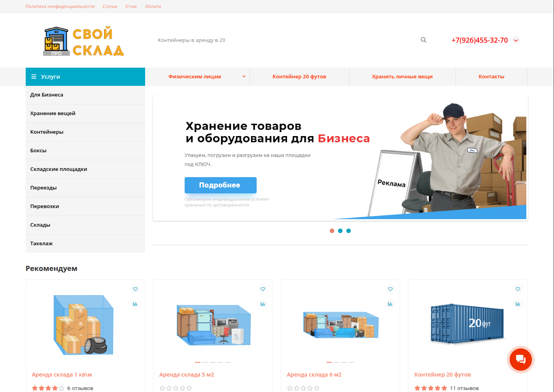The height and width of the screenshot is (392, 554).
Task: Click the heart icon on Контейнер 20 футов
Action: pyautogui.click(x=518, y=289)
